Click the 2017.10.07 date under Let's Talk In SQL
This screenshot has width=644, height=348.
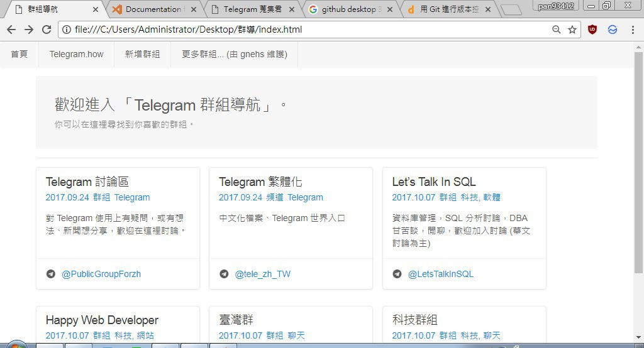click(414, 197)
